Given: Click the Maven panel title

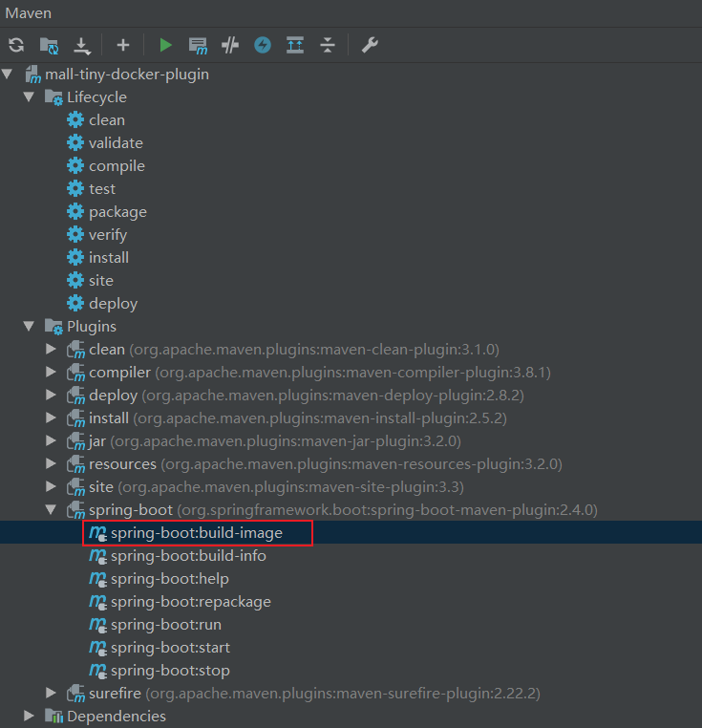Looking at the screenshot, I should (29, 13).
